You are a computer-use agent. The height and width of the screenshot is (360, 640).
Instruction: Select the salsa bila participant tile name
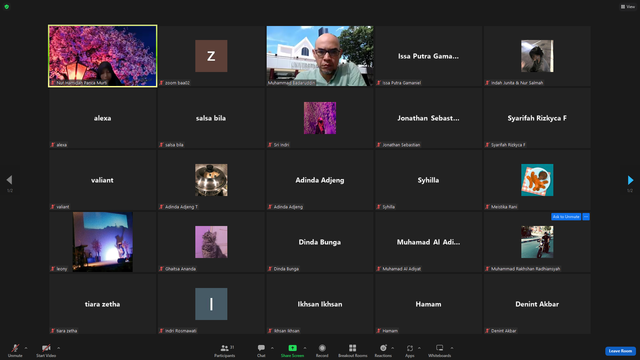[x=211, y=118]
